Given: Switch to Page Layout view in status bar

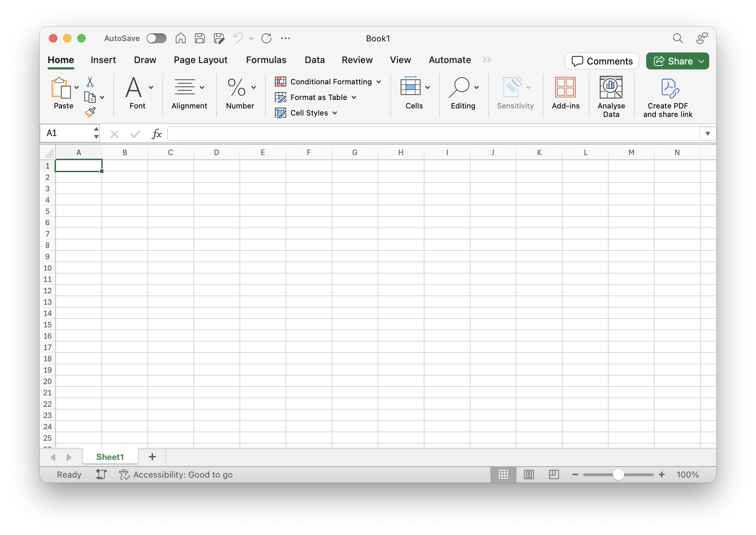Looking at the screenshot, I should pyautogui.click(x=529, y=474).
